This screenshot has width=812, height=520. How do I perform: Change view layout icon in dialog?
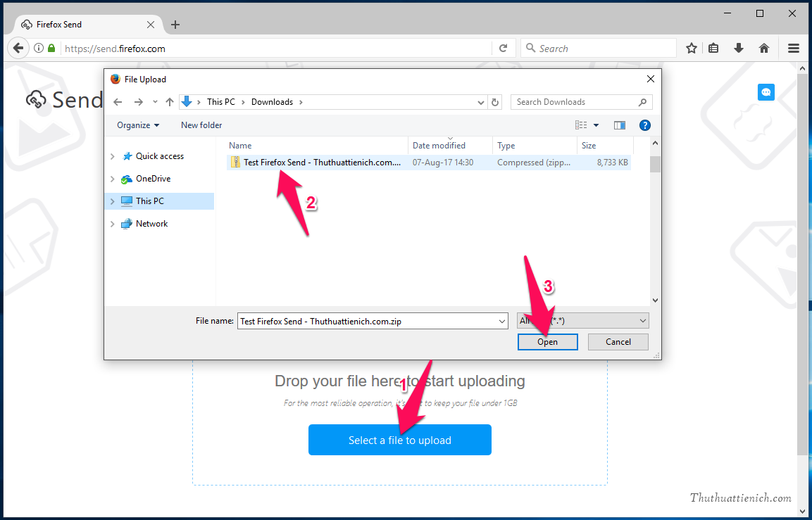click(581, 125)
